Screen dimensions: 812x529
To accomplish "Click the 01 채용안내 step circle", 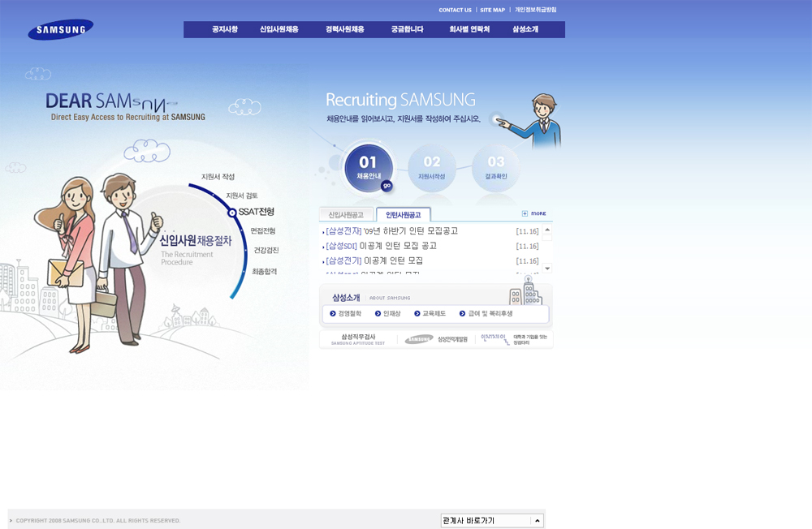I will [x=369, y=167].
